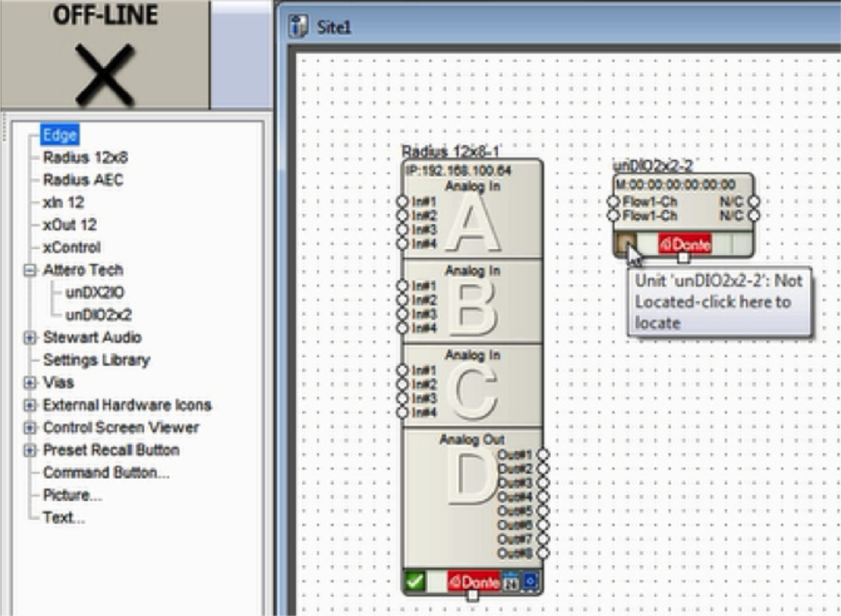The height and width of the screenshot is (616, 841).
Task: Expand the Vias tree node
Action: tap(30, 382)
